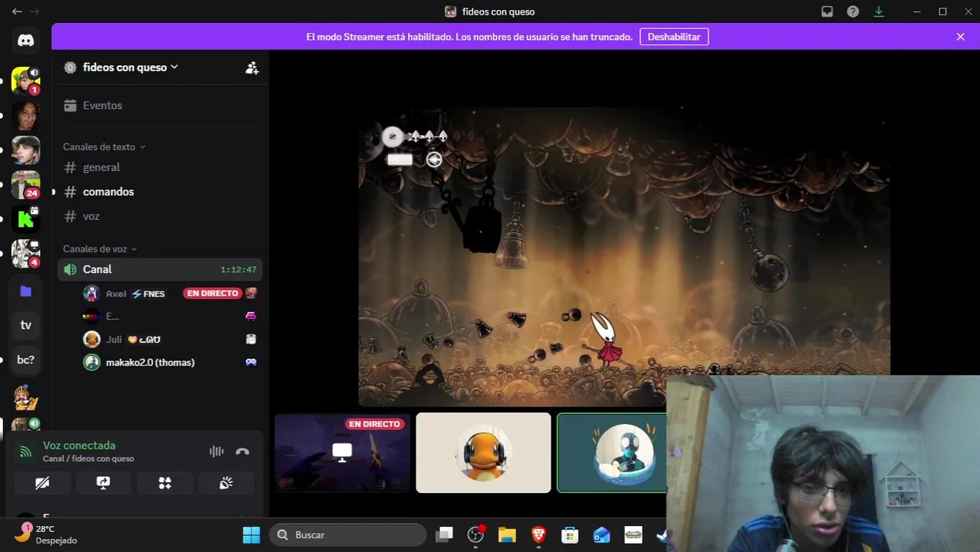Open the Discord help icon
Image resolution: width=980 pixels, height=552 pixels.
[x=853, y=11]
